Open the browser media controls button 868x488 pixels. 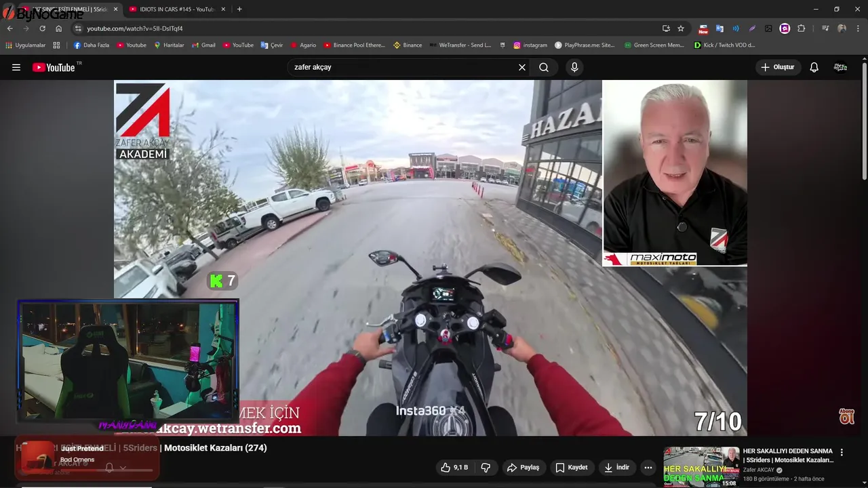pyautogui.click(x=825, y=28)
